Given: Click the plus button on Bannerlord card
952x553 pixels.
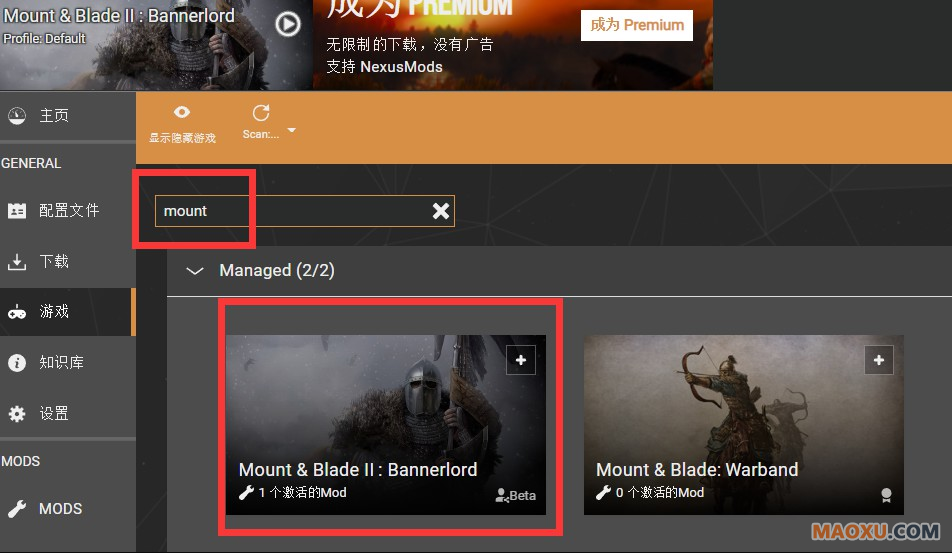Looking at the screenshot, I should coord(521,360).
